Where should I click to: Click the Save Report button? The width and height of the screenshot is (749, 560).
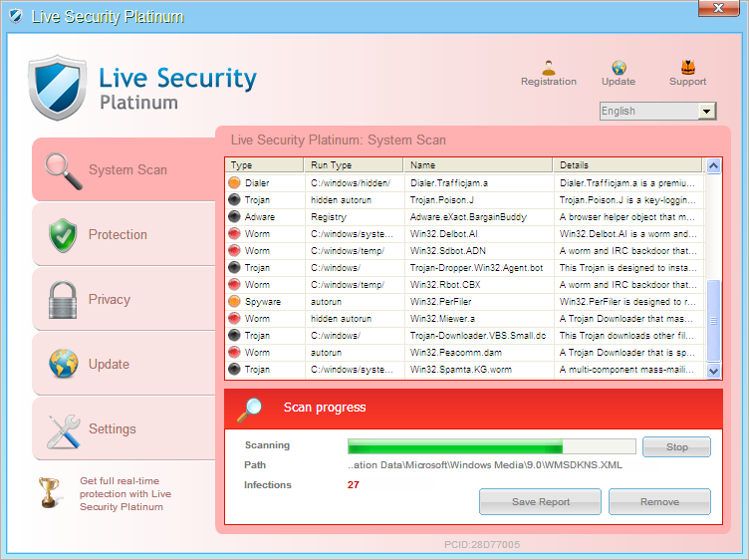pyautogui.click(x=540, y=501)
